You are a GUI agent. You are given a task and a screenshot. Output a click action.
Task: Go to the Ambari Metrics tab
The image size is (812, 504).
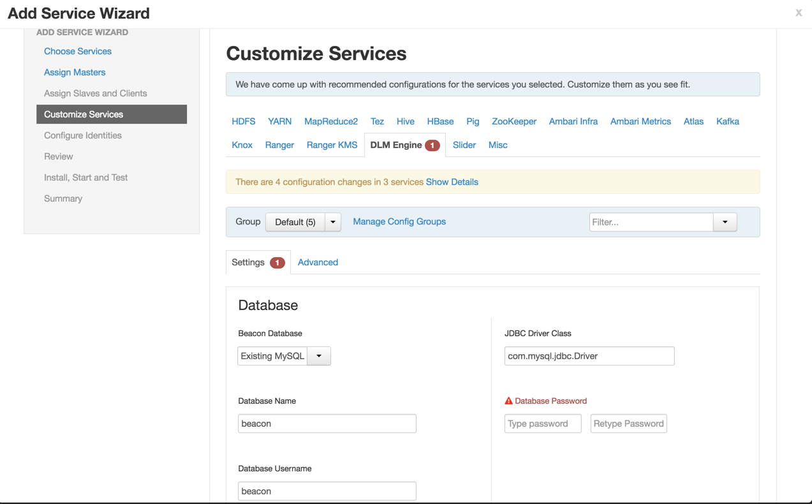click(640, 121)
